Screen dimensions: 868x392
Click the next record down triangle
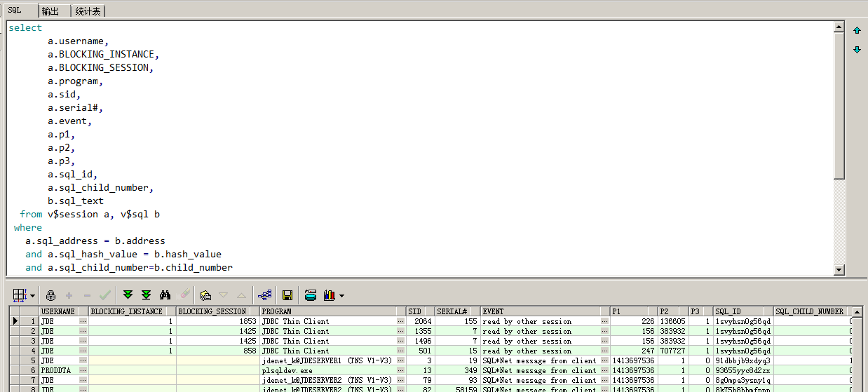[224, 295]
